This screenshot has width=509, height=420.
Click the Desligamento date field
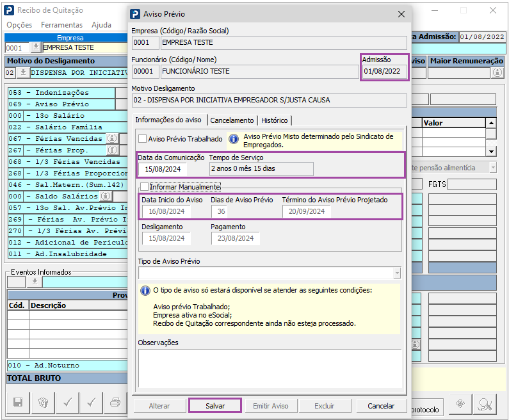[x=166, y=238]
